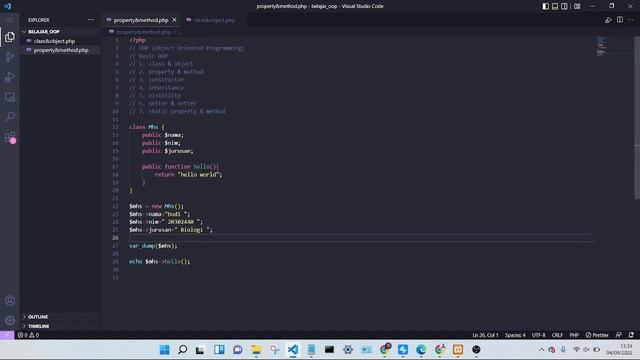Image resolution: width=640 pixels, height=360 pixels.
Task: Open the notifications bell in status bar
Action: (631, 335)
